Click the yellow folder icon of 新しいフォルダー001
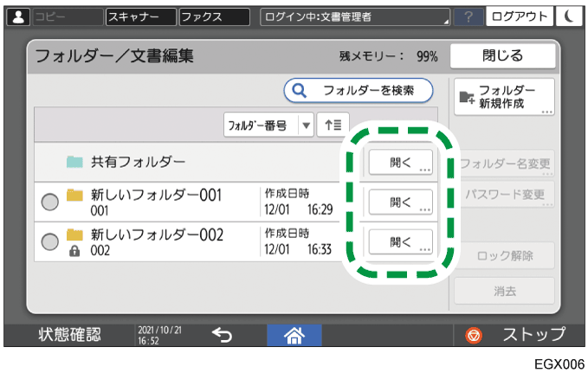588x373 pixels. [x=74, y=195]
